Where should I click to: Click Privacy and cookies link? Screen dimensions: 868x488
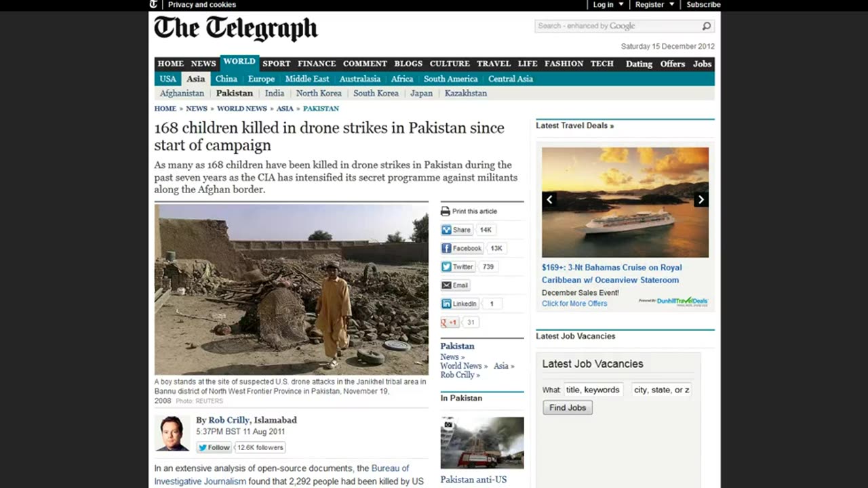[202, 5]
